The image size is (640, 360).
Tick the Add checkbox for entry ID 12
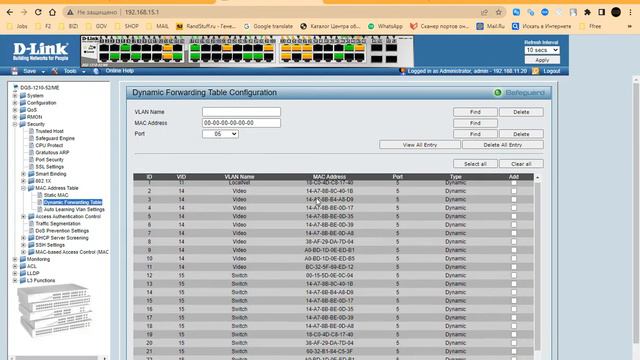tap(514, 276)
